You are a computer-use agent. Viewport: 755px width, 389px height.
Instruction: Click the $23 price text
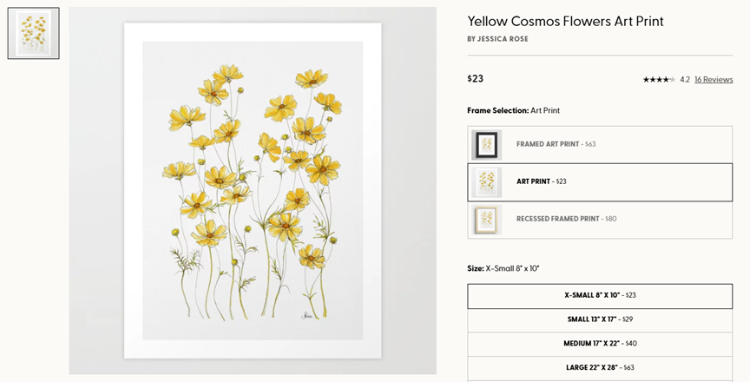(475, 79)
